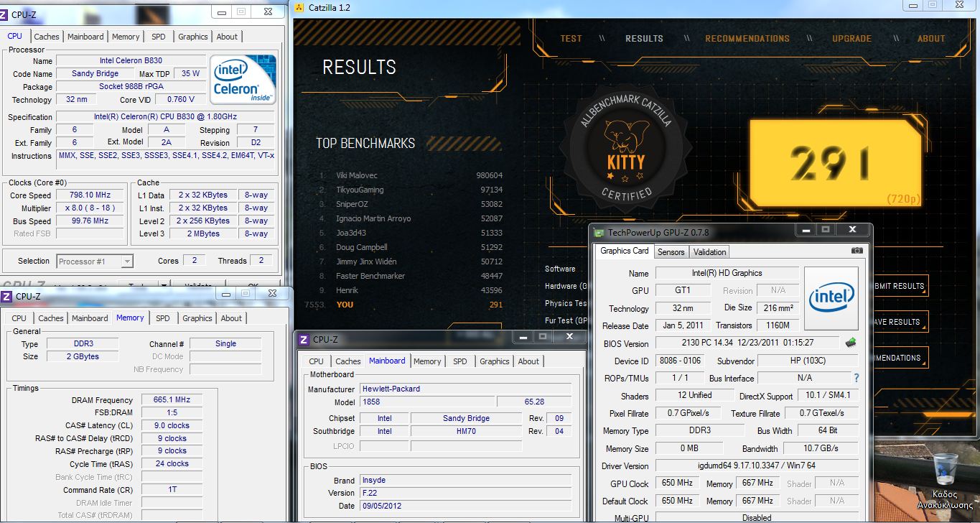Screen dimensions: 980x523
Task: Click the GPU-Z title bar app icon
Action: (598, 232)
